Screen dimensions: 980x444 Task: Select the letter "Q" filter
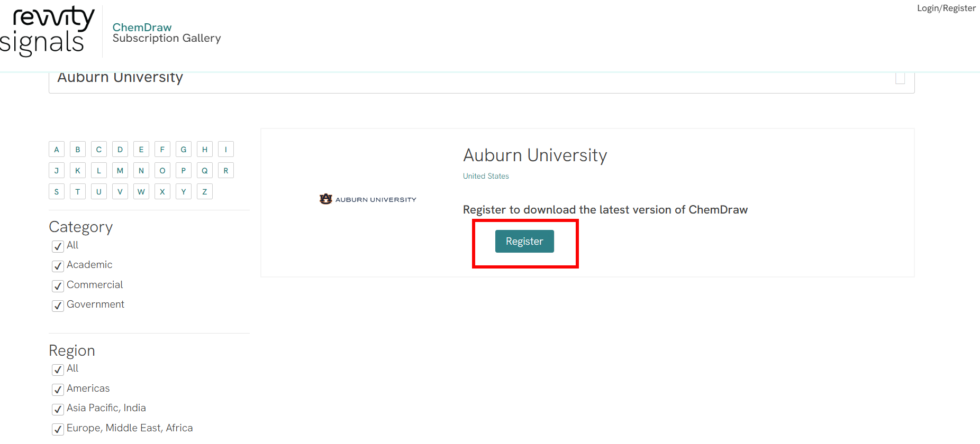pos(204,170)
